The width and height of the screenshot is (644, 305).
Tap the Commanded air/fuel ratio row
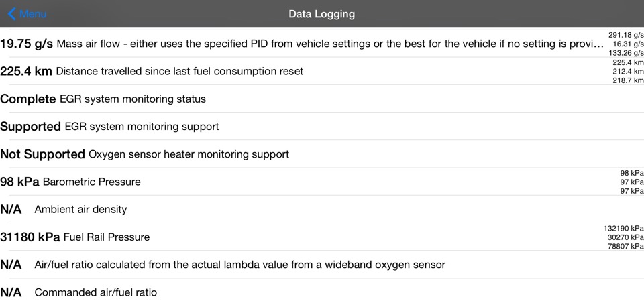click(95, 292)
